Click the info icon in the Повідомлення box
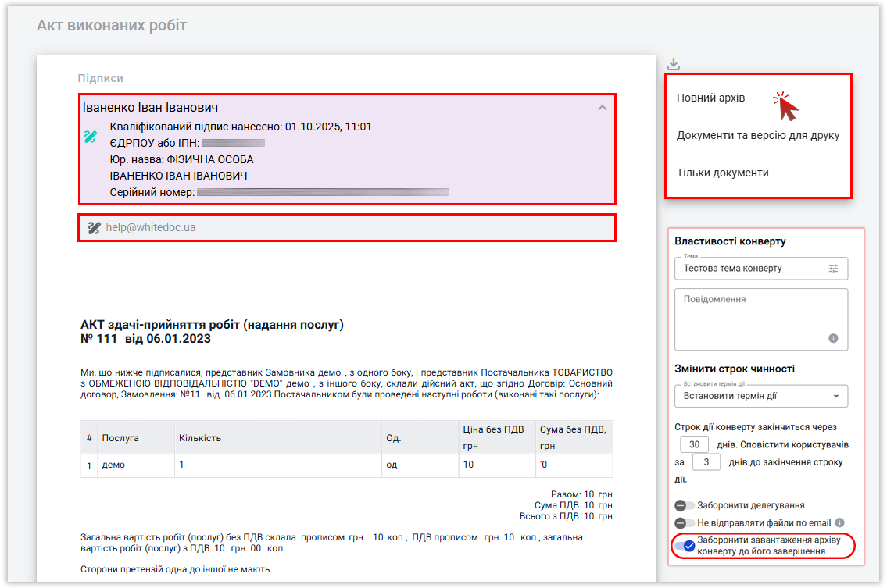The width and height of the screenshot is (887, 588). click(x=833, y=338)
